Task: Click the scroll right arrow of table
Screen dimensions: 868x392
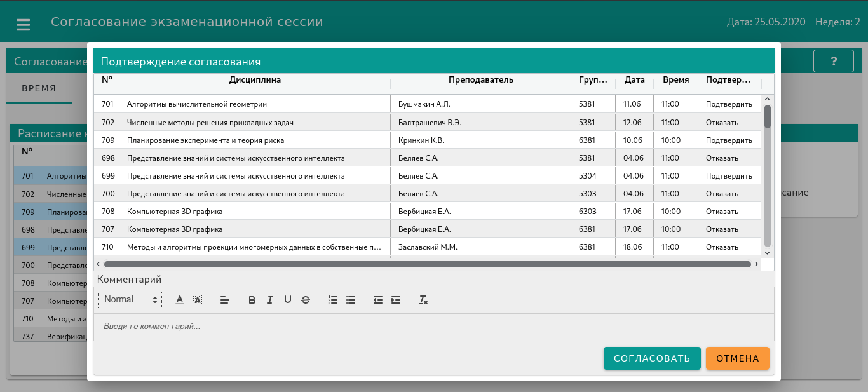Action: (x=756, y=264)
